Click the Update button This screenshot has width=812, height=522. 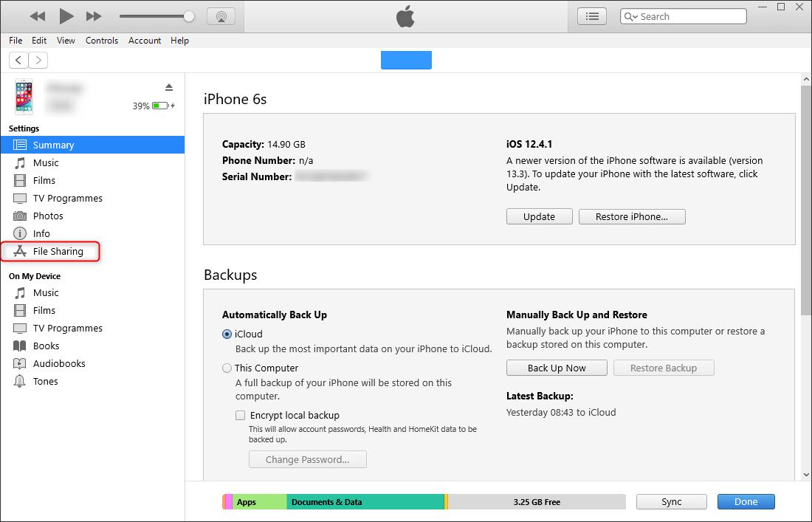tap(539, 216)
